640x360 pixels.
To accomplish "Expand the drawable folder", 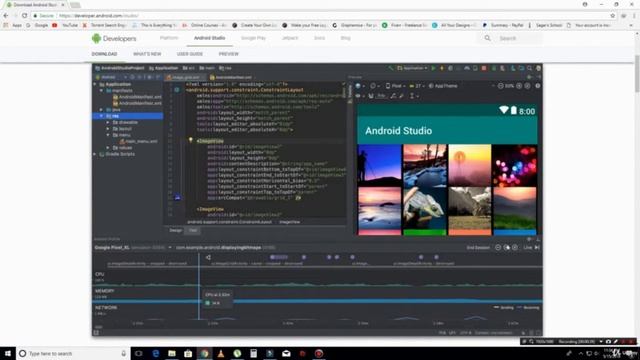I will (x=108, y=122).
